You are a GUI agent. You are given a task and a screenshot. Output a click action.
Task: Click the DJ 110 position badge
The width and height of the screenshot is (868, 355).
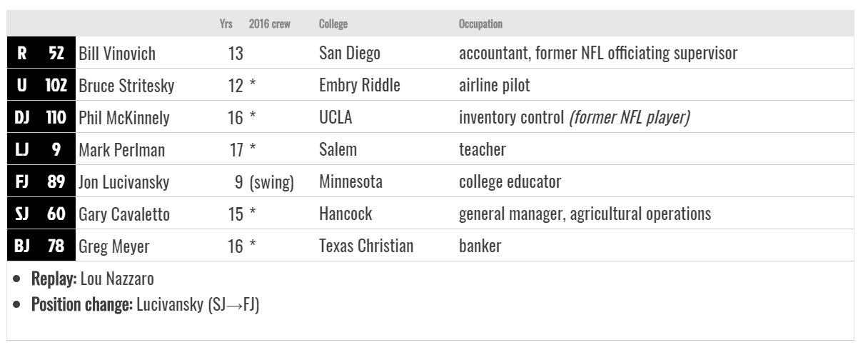pos(40,118)
